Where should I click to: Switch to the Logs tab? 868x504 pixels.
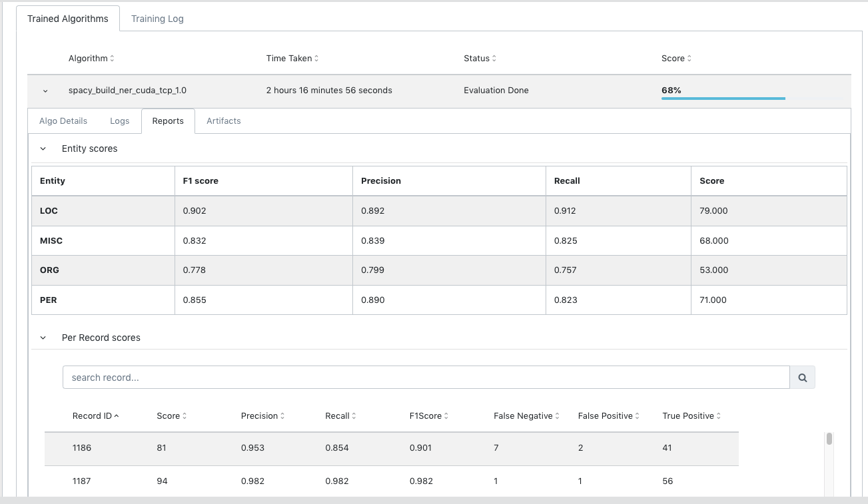pyautogui.click(x=119, y=121)
